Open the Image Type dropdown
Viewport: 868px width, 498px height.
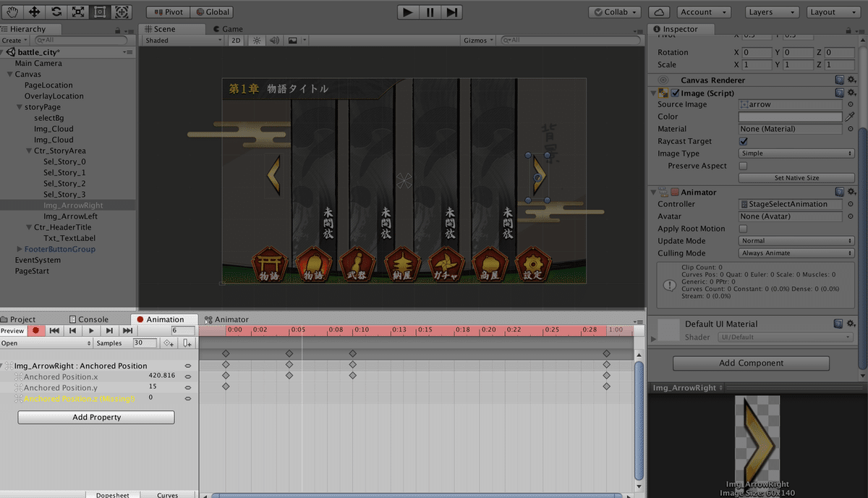[x=796, y=153]
